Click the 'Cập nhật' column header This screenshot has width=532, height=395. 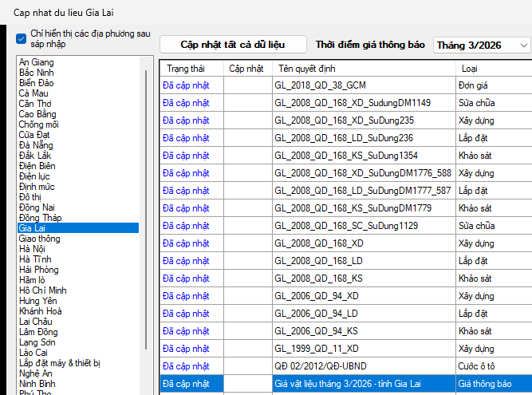[246, 69]
